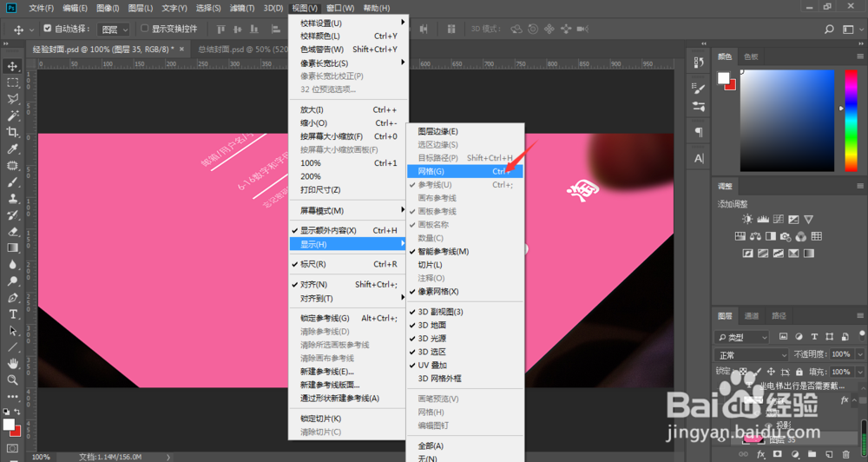Choose 放大(I) zoom in
The height and width of the screenshot is (462, 868).
(x=348, y=109)
